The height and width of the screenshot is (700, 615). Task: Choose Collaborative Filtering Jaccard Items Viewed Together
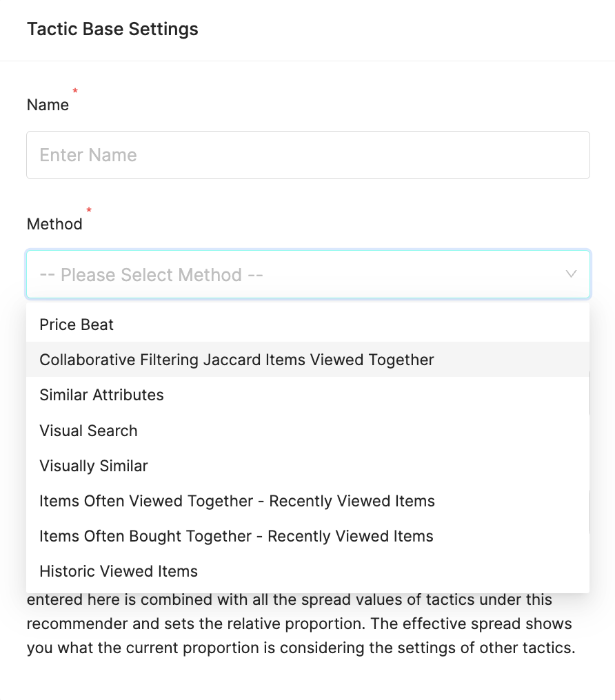click(x=236, y=360)
